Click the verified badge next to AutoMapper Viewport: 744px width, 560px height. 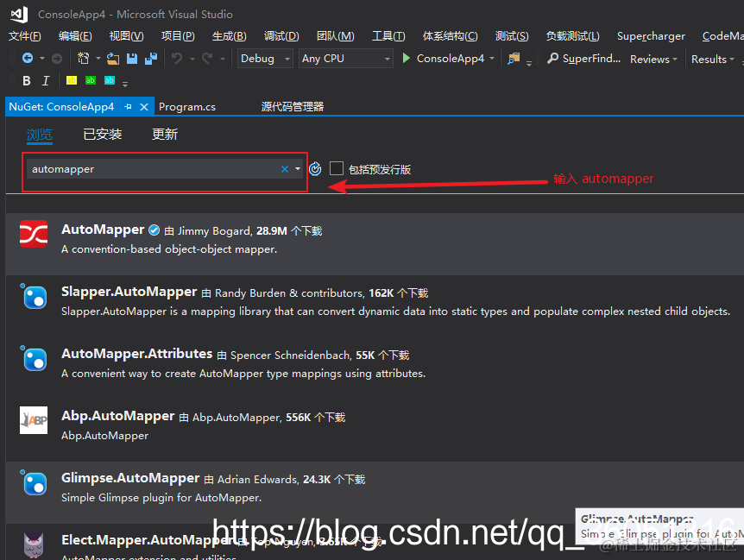pyautogui.click(x=154, y=230)
